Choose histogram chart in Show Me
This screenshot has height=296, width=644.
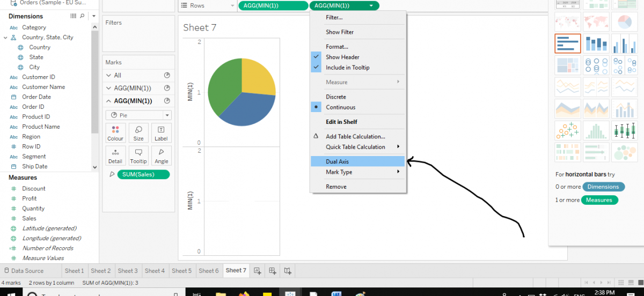click(596, 130)
